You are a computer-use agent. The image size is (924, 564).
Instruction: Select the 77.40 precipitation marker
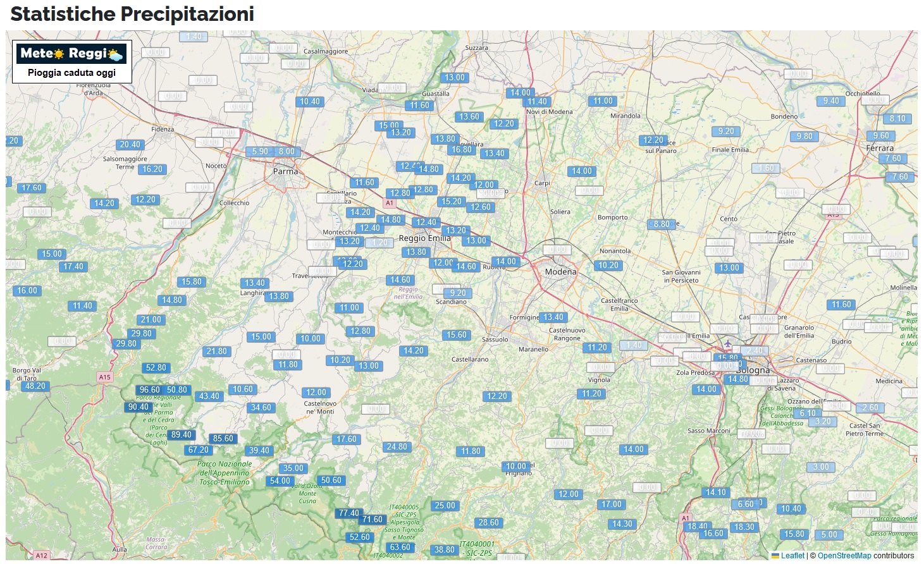coord(348,513)
